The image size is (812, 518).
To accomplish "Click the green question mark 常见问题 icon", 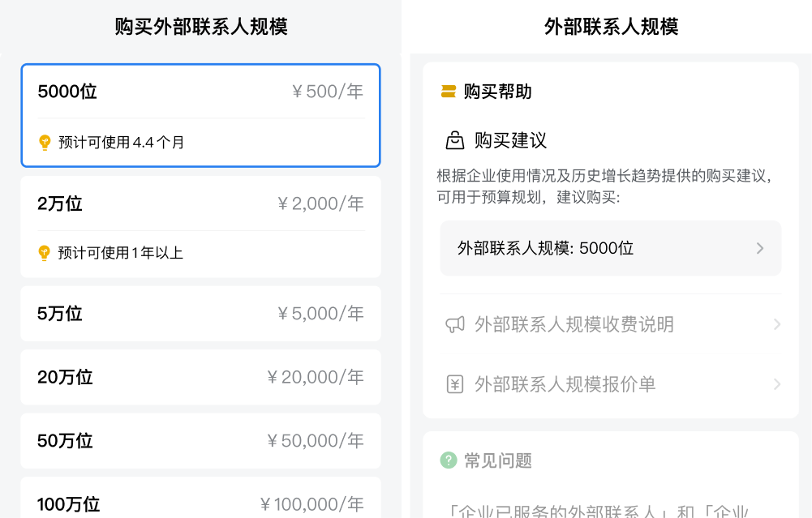I will [449, 460].
